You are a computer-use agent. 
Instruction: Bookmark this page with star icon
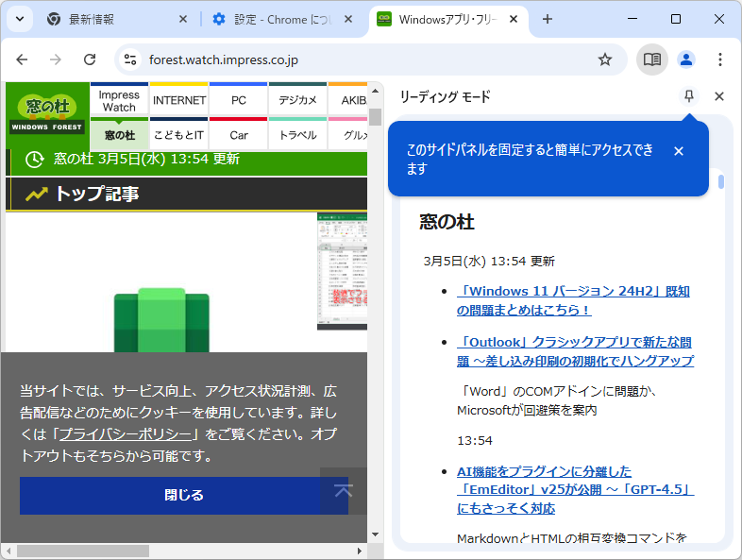[605, 59]
